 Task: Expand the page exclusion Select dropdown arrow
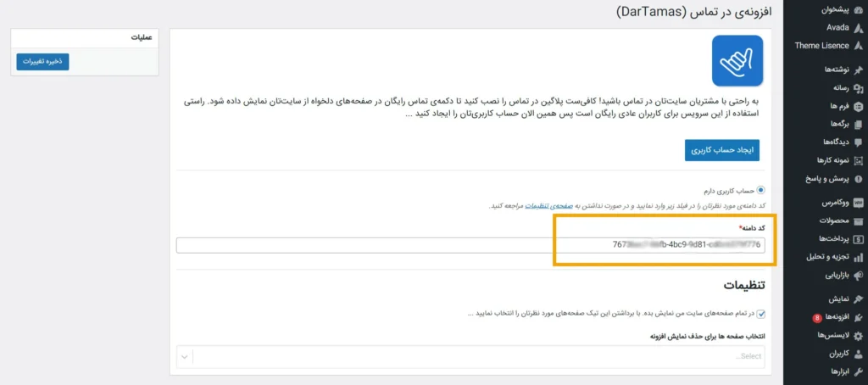point(184,357)
